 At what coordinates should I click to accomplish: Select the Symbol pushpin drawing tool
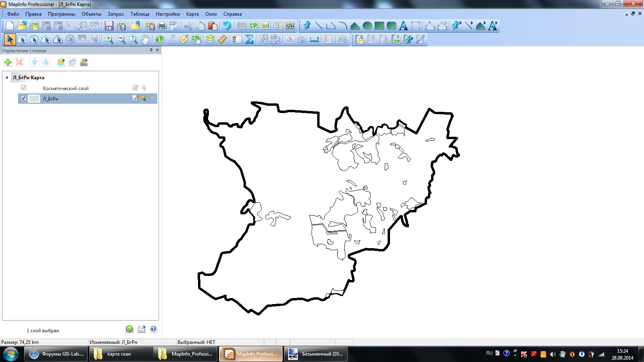[x=307, y=26]
